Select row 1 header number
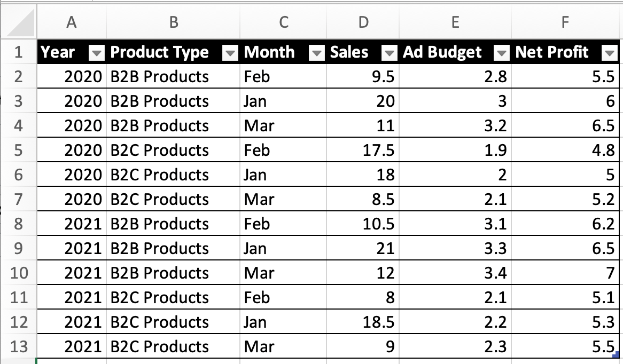Screen dimensions: 623x364 point(19,52)
